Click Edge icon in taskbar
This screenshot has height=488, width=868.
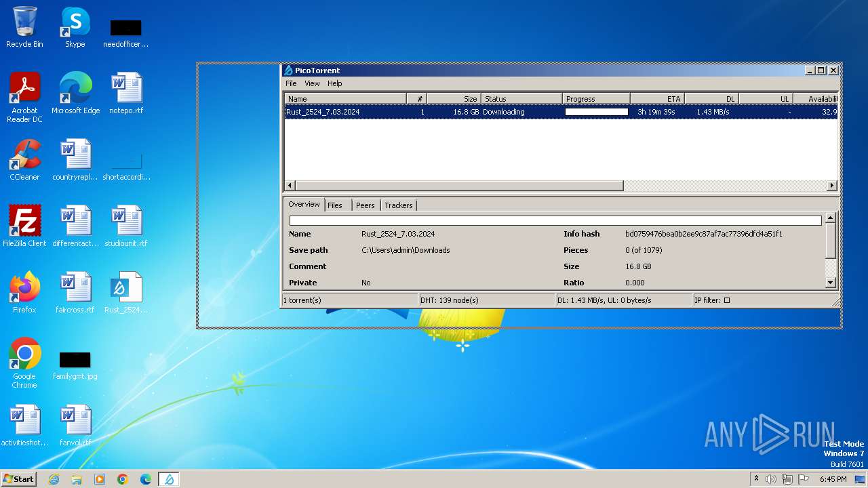click(146, 479)
